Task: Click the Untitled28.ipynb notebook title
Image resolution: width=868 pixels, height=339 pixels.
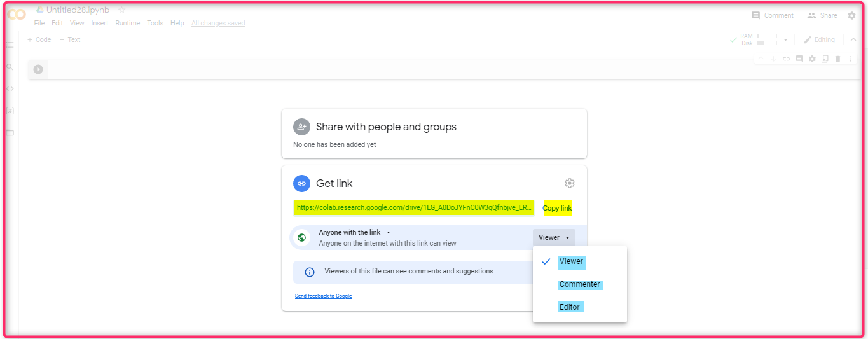Action: click(78, 10)
